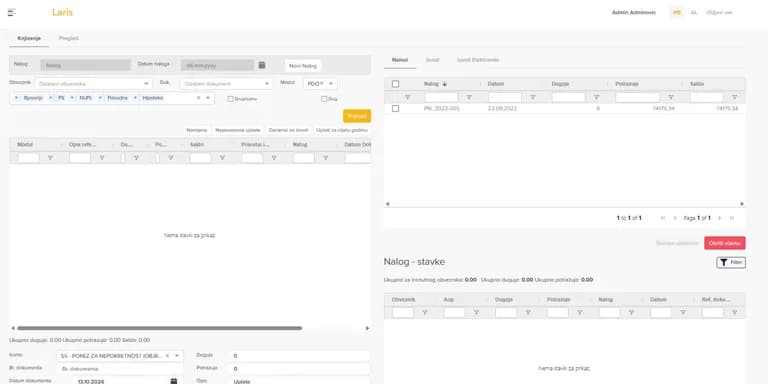
Task: Check the select-all checkbox in Nalozi header
Action: (395, 84)
